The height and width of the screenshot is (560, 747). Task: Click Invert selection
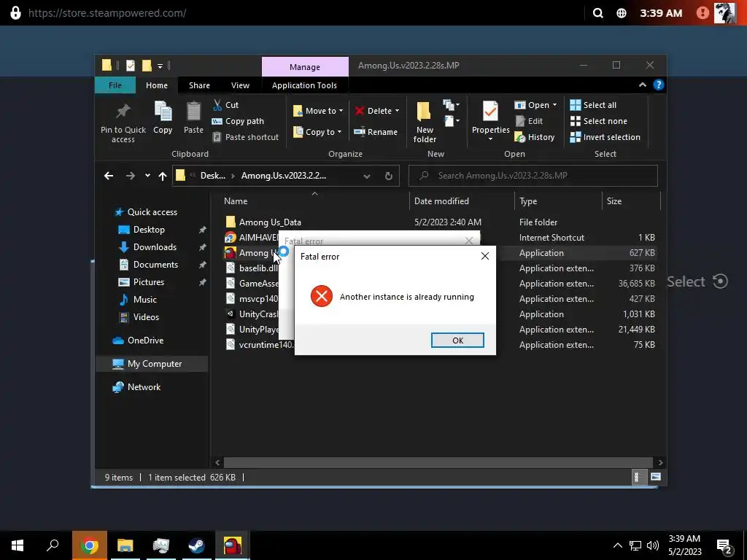pyautogui.click(x=605, y=137)
